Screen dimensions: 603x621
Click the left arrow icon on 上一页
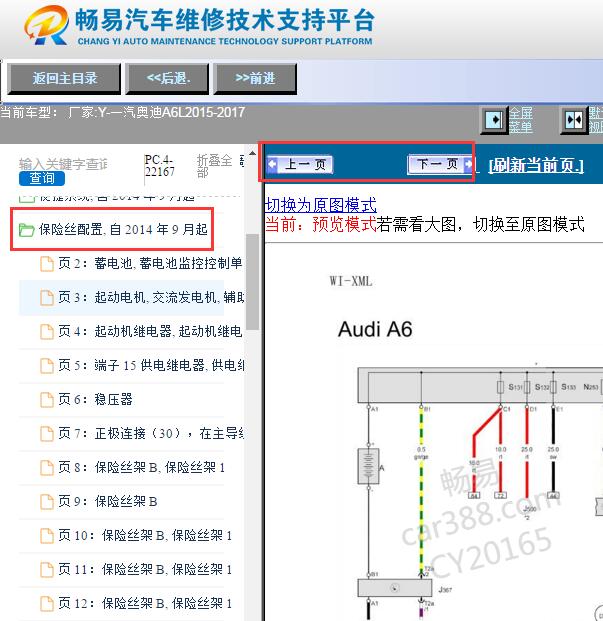point(273,164)
